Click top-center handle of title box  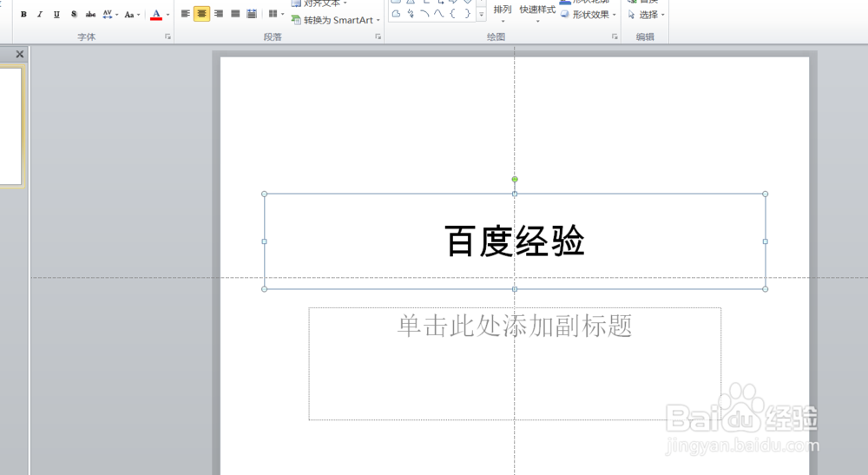[x=515, y=194]
